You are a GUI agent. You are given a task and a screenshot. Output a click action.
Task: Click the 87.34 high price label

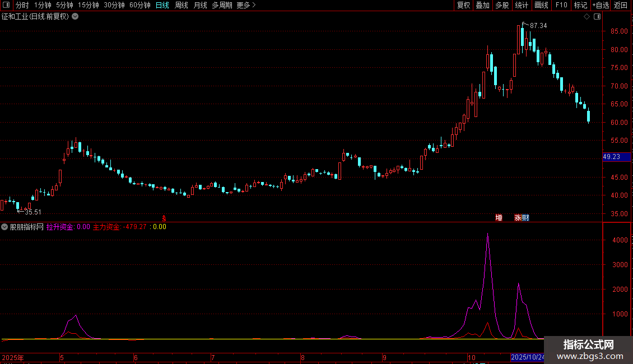[x=538, y=26]
